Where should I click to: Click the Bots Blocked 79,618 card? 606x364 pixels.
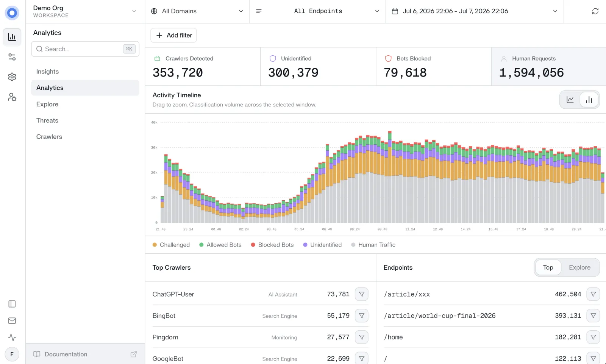click(434, 67)
